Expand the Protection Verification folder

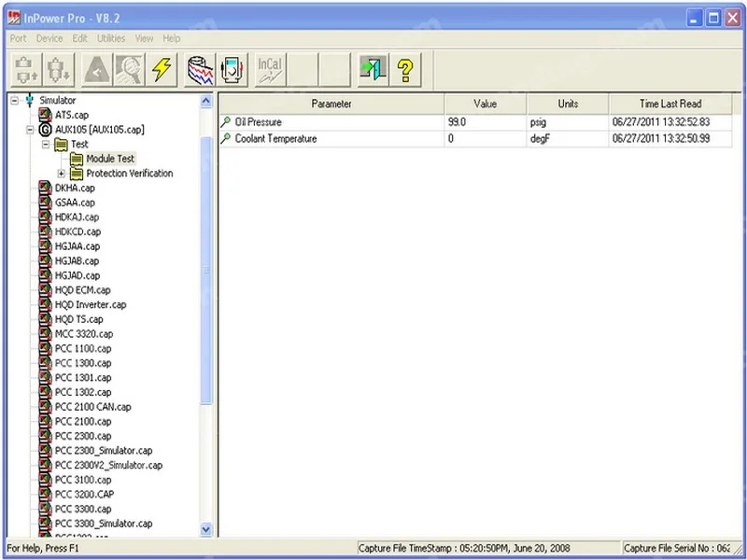(61, 174)
